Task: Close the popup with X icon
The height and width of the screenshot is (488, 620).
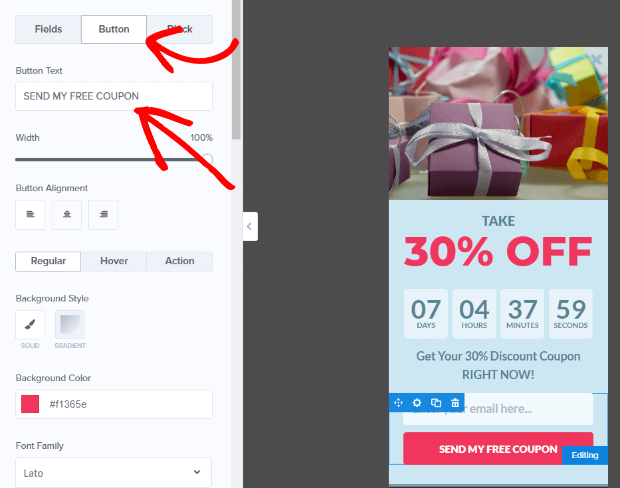Action: pyautogui.click(x=596, y=60)
